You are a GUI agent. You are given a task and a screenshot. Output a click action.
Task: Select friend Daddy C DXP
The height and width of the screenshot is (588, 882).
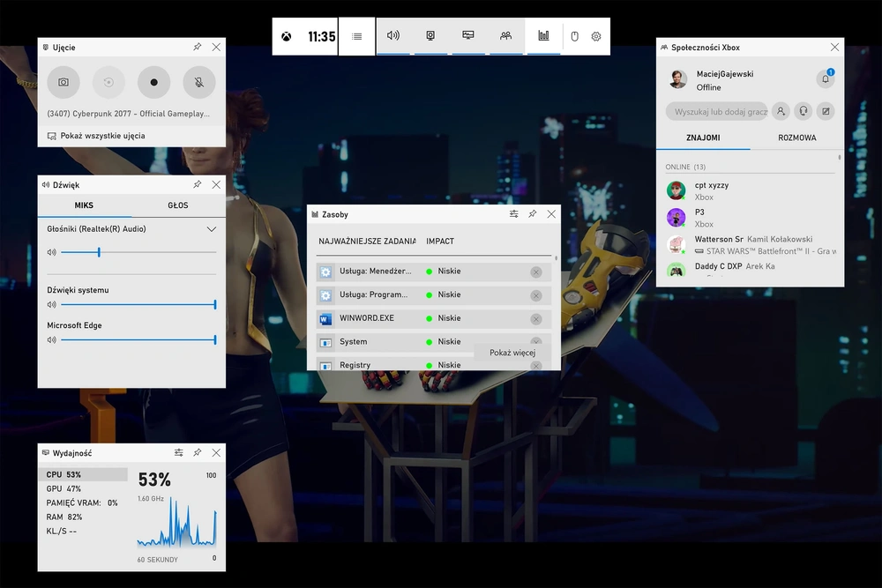tap(751, 268)
